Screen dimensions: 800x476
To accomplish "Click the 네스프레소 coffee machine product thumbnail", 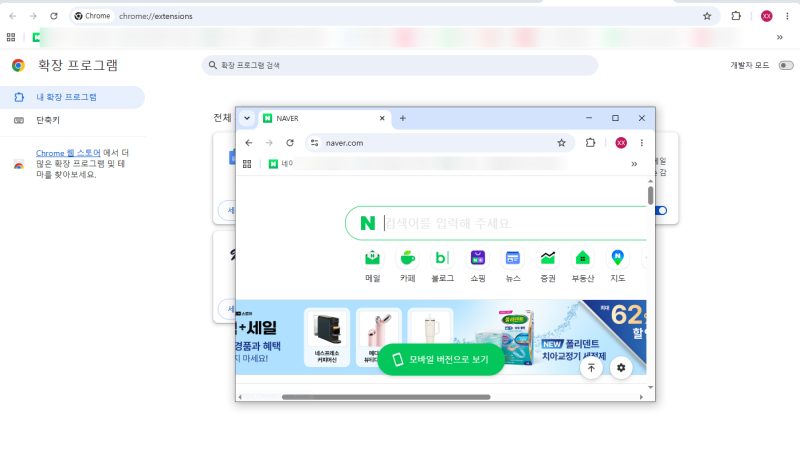I will tap(327, 337).
